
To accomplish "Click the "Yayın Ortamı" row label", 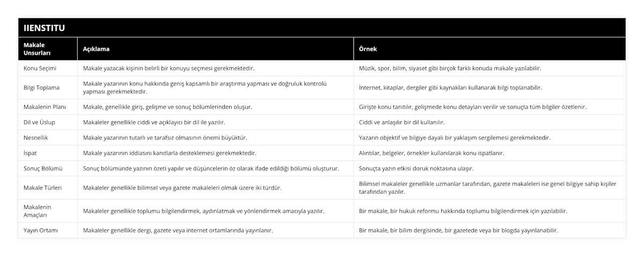I will [x=41, y=230].
